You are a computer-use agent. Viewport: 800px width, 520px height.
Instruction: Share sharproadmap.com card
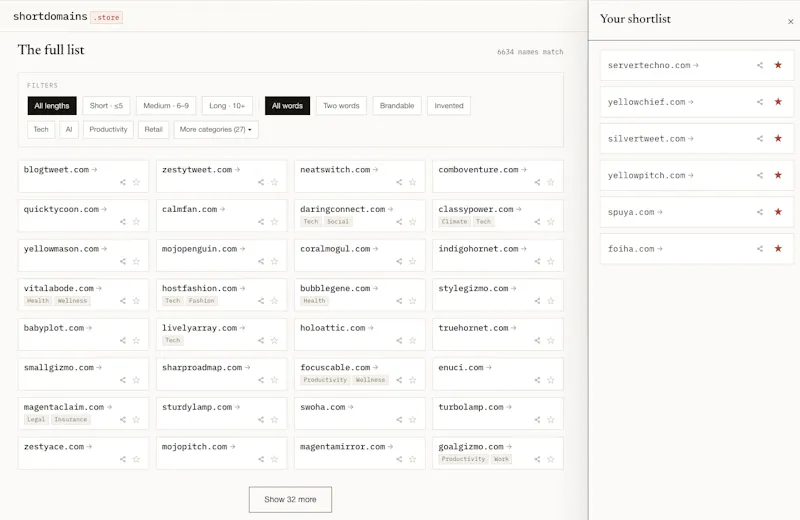[x=261, y=380]
